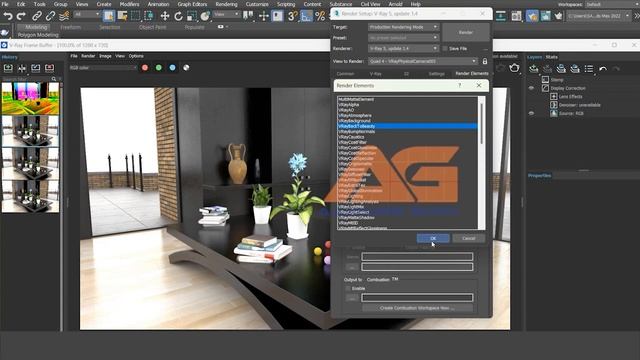Screen dimensions: 640x360
Task: Open the reference coordinate View dropdown
Action: [x=227, y=15]
